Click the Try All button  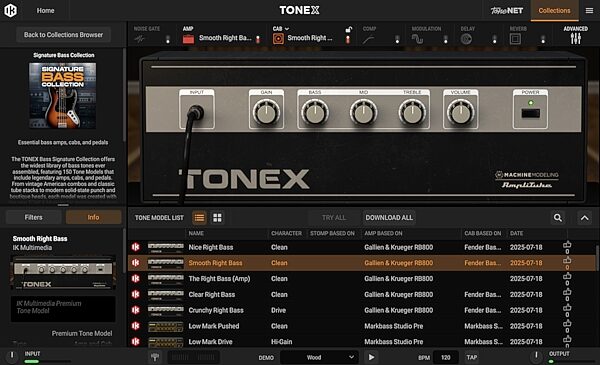(334, 218)
